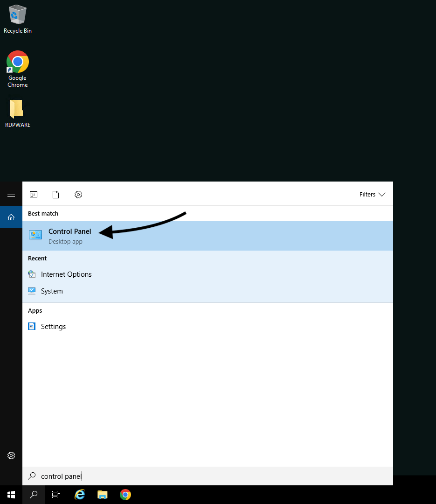
Task: Filter search results by Apps icon
Action: (x=34, y=195)
